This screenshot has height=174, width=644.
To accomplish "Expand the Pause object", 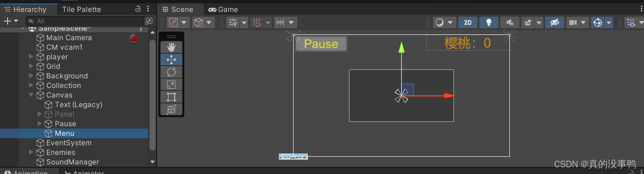I will [40, 123].
